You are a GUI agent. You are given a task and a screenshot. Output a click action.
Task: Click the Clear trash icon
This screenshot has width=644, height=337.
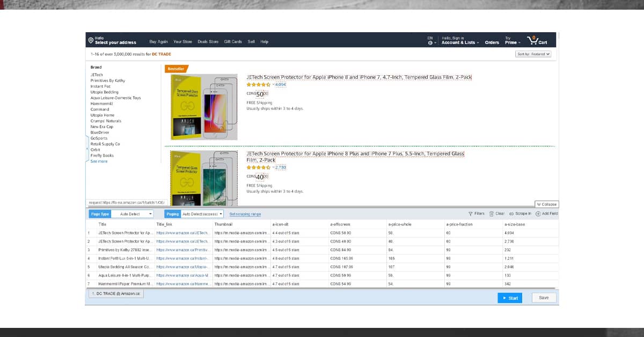coord(491,214)
